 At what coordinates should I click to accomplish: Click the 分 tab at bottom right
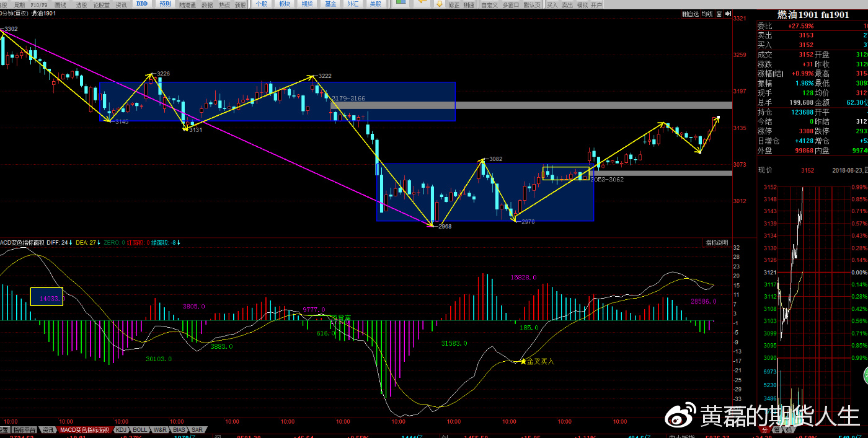click(765, 430)
